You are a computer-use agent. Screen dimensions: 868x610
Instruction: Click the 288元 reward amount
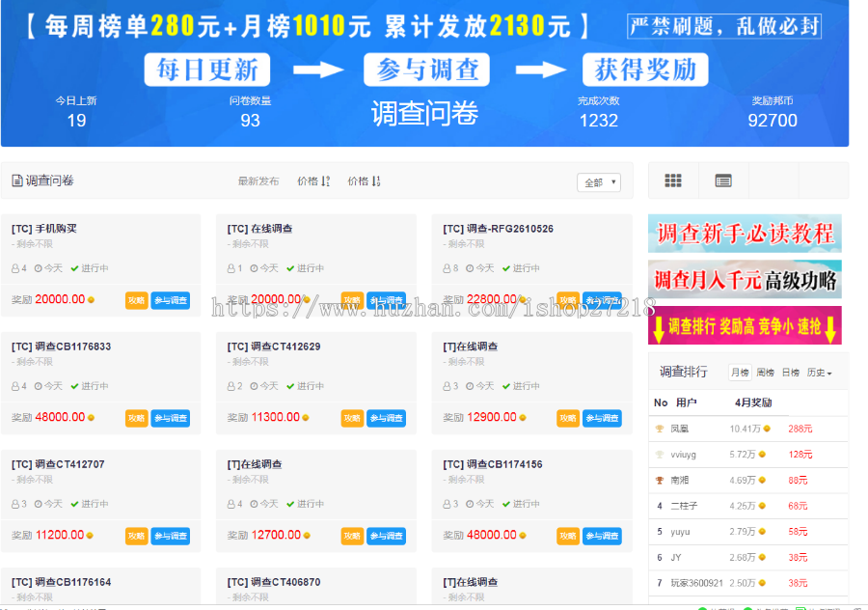[x=800, y=429]
